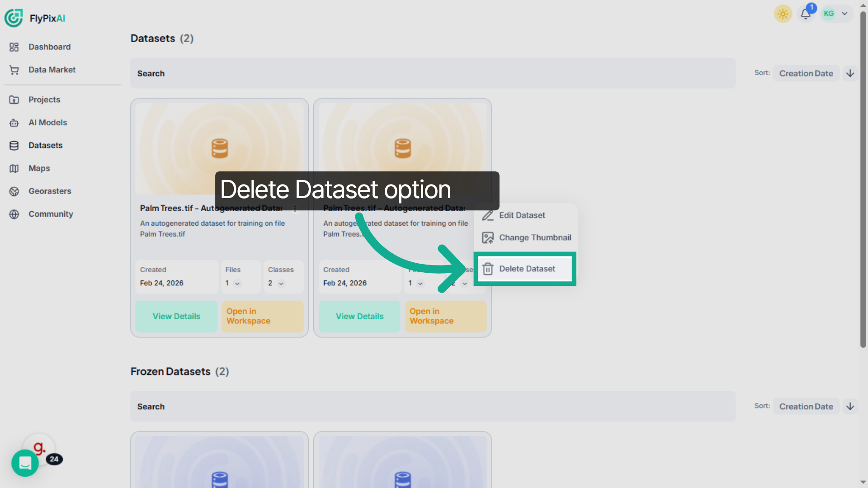Viewport: 868px width, 488px height.
Task: Click the Dashboard grid icon
Action: point(14,47)
